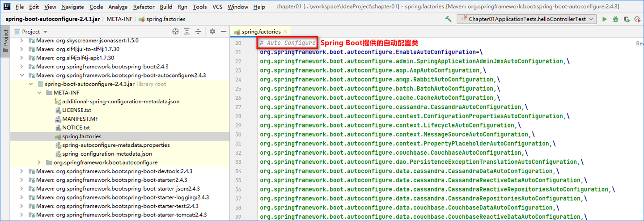Screen dimensions: 644x221
Task: Run the selected configuration with green play icon
Action: coord(605,19)
